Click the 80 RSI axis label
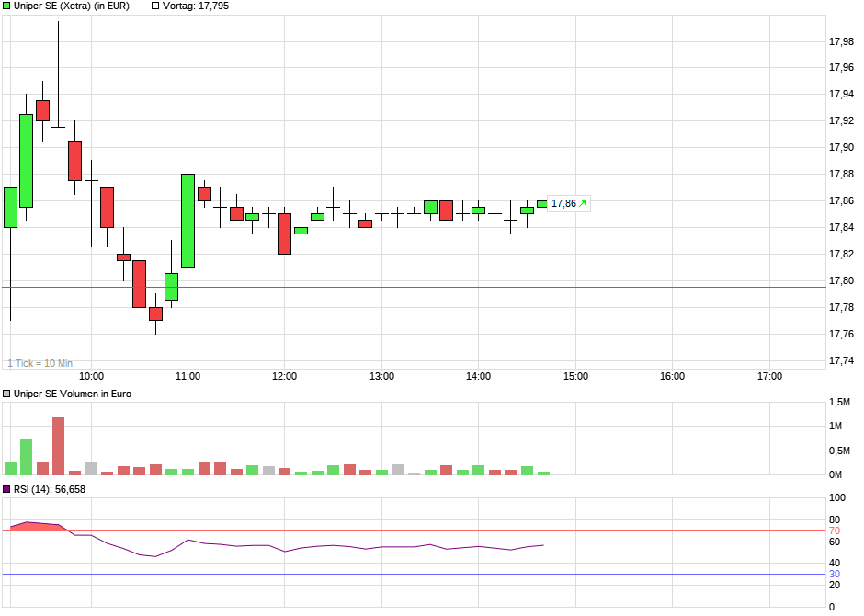Image resolution: width=864 pixels, height=616 pixels. (835, 519)
